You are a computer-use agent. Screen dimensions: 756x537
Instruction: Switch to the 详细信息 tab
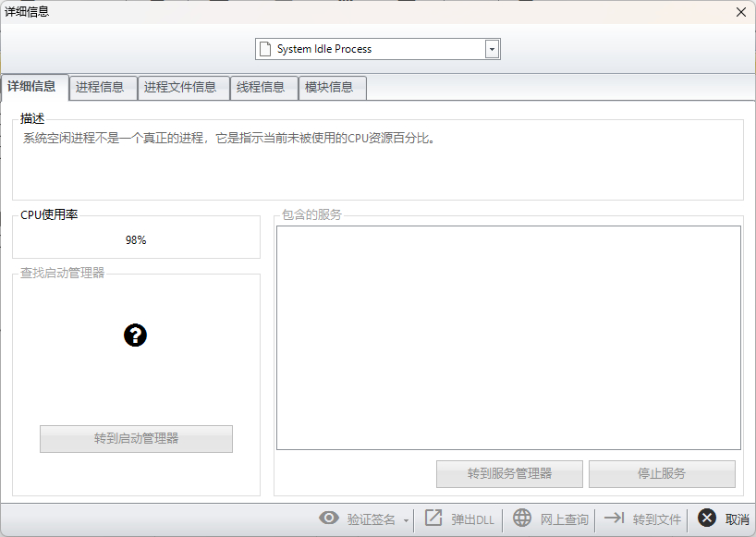[x=35, y=87]
